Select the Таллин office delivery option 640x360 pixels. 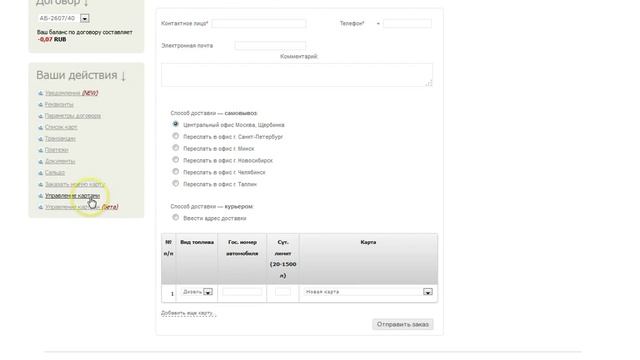coord(176,183)
